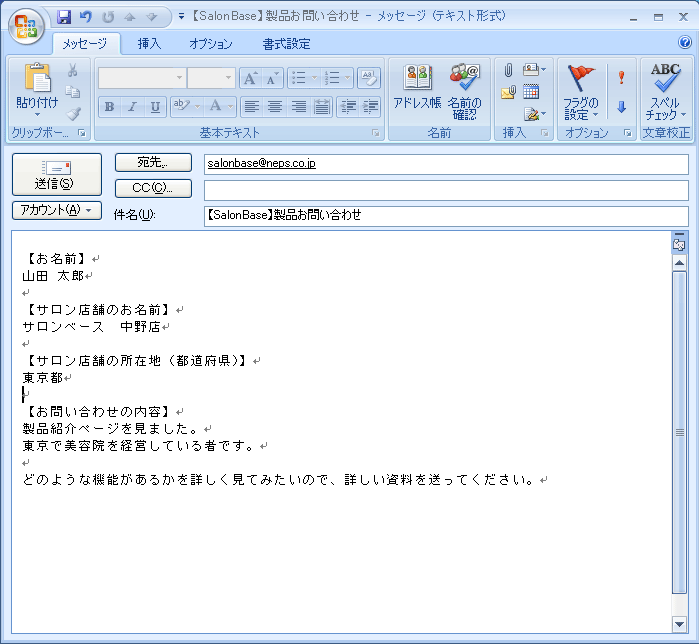This screenshot has width=699, height=644.
Task: Open the 基本テキスト dialog launcher
Action: [x=376, y=133]
